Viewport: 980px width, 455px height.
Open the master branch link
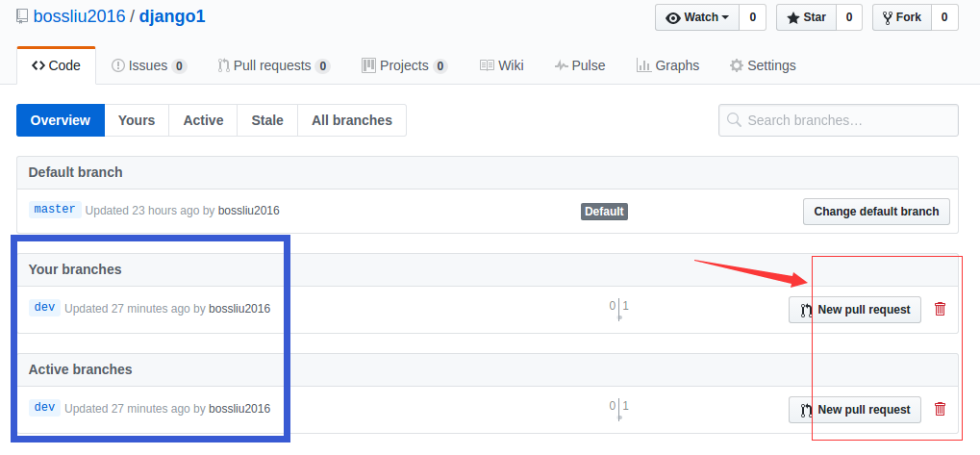click(55, 209)
